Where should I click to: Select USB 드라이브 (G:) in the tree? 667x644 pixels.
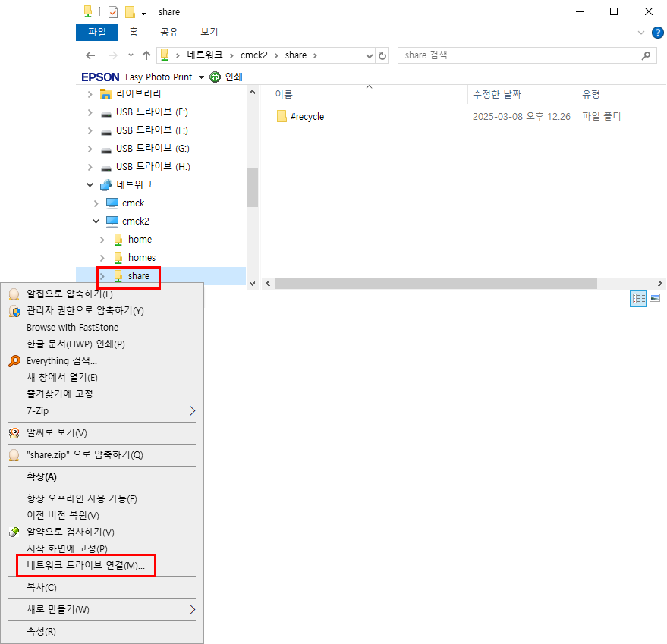pyautogui.click(x=153, y=149)
